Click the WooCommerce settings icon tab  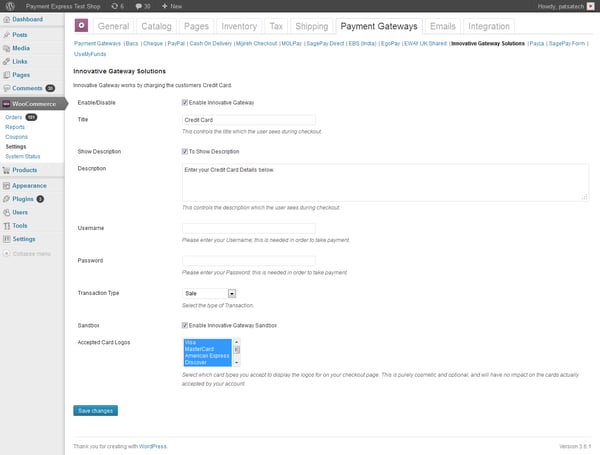(82, 26)
